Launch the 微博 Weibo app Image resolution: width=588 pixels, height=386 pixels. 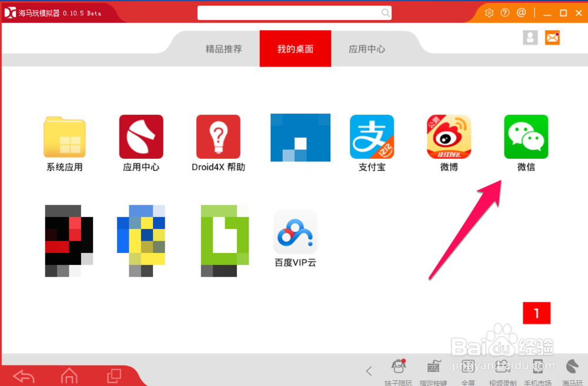click(449, 137)
